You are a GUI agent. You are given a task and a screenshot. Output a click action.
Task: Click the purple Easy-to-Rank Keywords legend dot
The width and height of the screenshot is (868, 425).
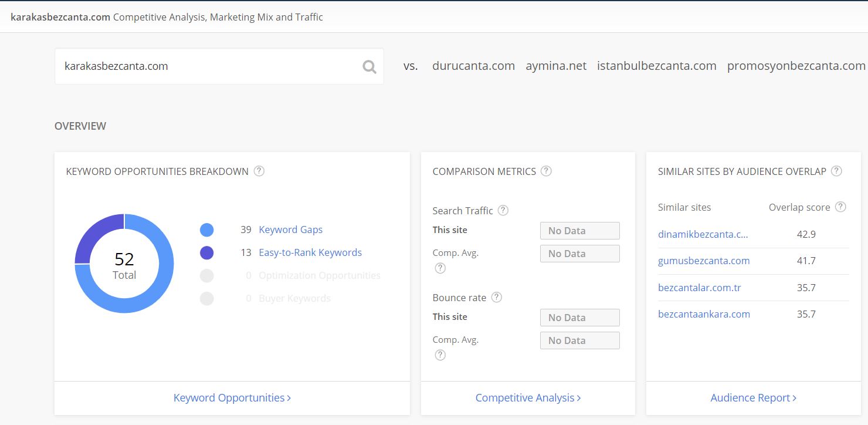pos(206,252)
